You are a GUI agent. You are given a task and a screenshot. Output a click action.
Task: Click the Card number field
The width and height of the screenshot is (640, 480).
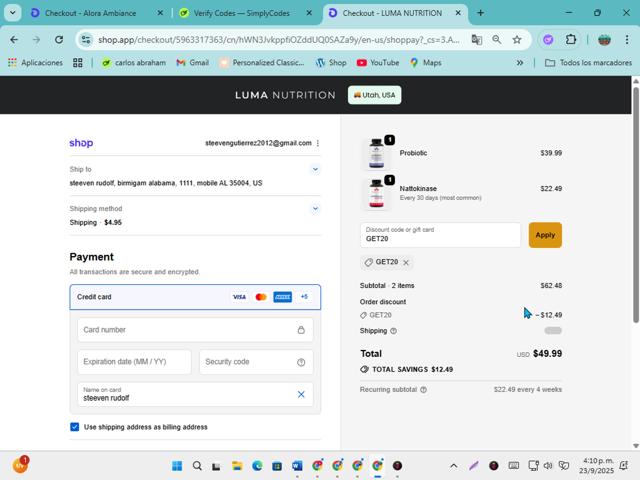tap(195, 330)
